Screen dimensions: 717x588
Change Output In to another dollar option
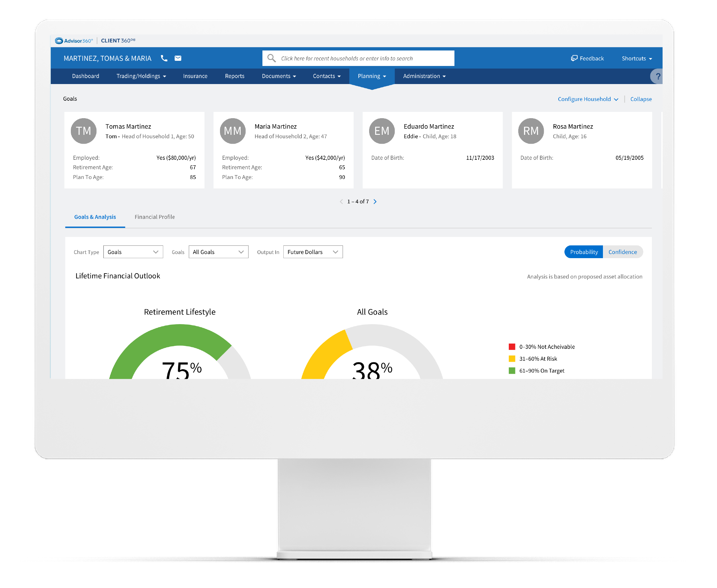312,252
